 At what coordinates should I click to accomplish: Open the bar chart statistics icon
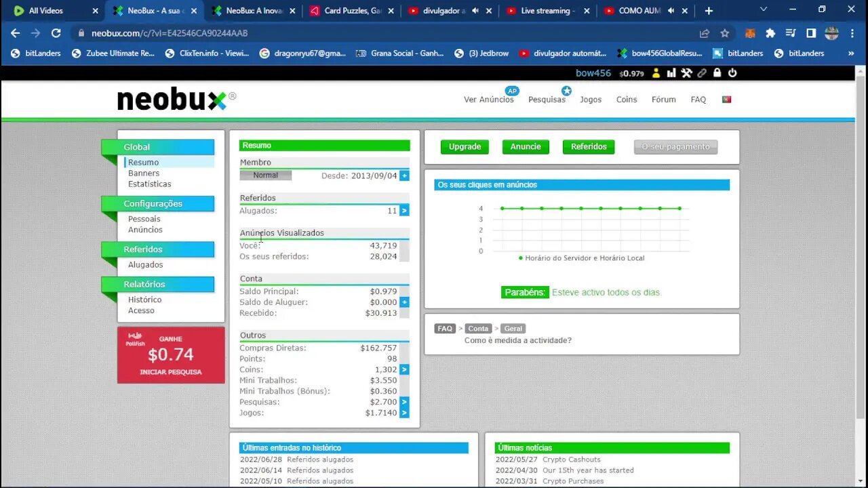click(x=671, y=73)
